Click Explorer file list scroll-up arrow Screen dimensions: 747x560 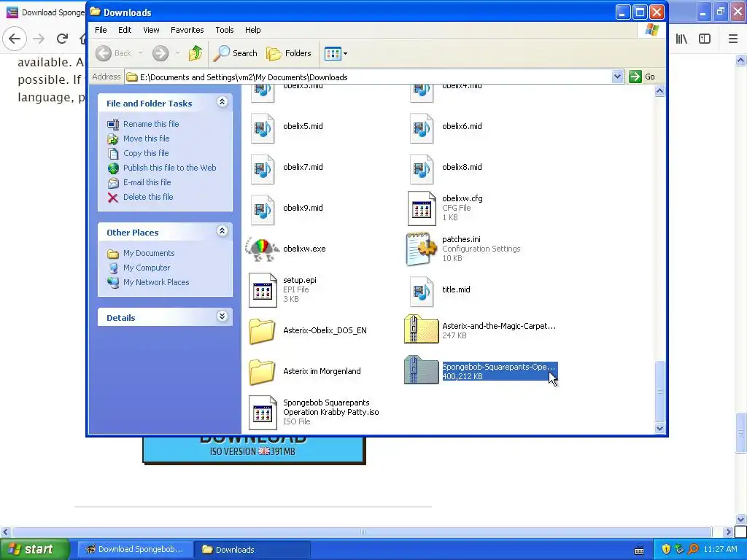pyautogui.click(x=659, y=91)
